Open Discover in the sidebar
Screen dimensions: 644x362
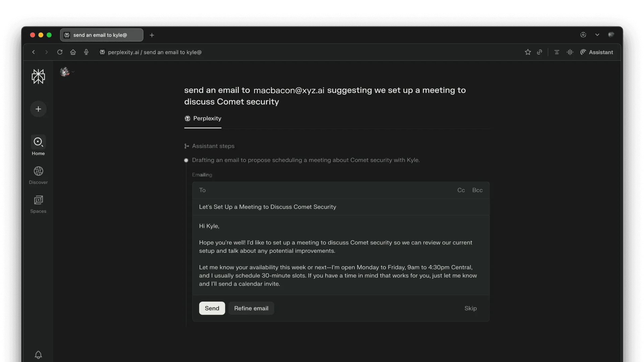coord(38,175)
